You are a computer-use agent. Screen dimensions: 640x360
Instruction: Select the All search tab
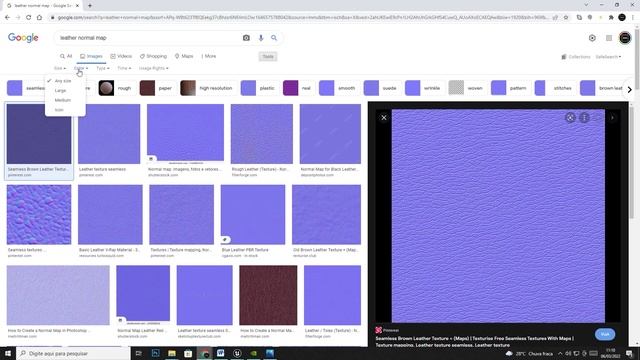(66, 56)
